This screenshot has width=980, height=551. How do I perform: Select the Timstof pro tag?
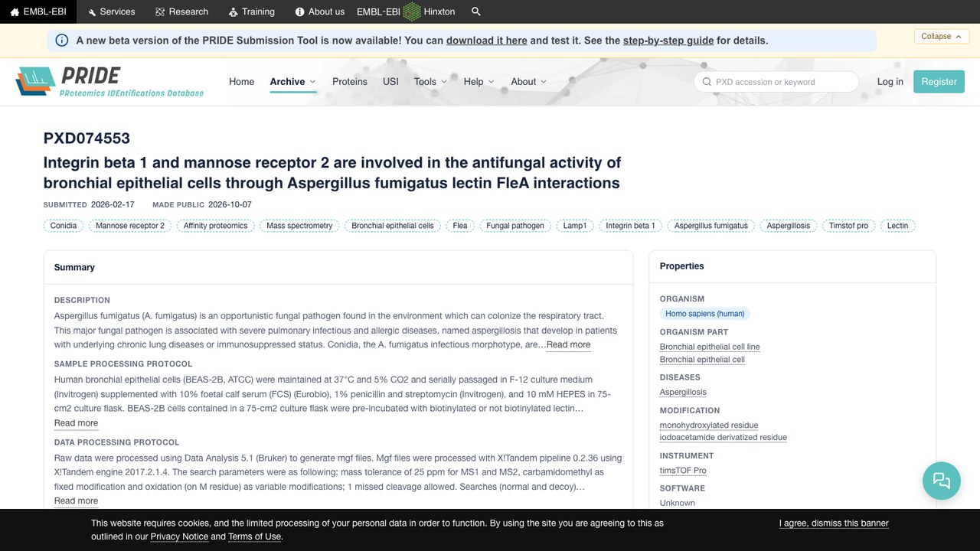[848, 226]
